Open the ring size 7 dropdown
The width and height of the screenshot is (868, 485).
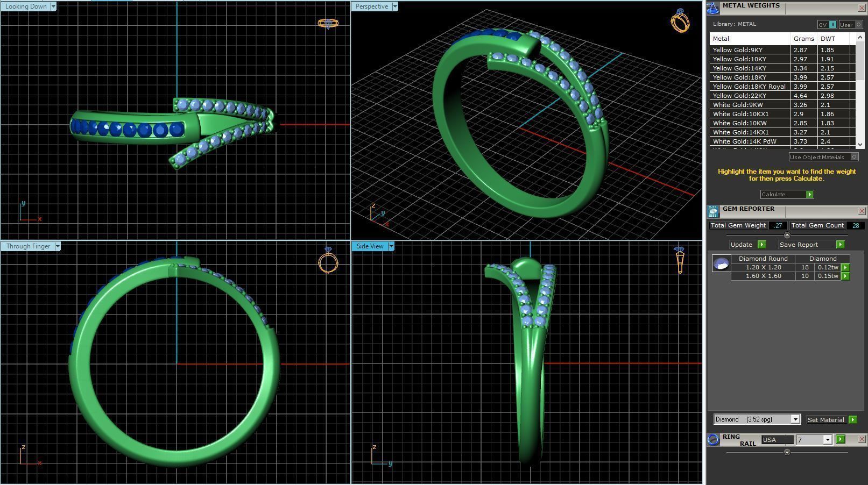828,440
